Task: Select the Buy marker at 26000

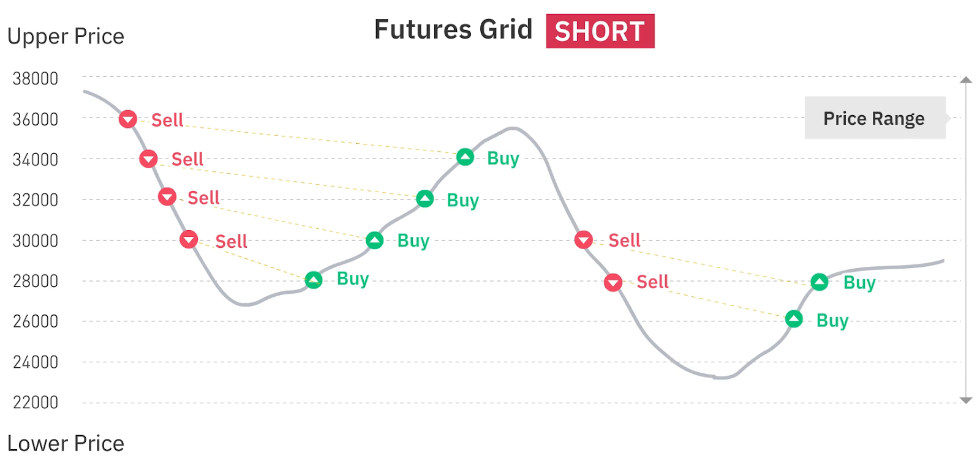Action: 794,319
